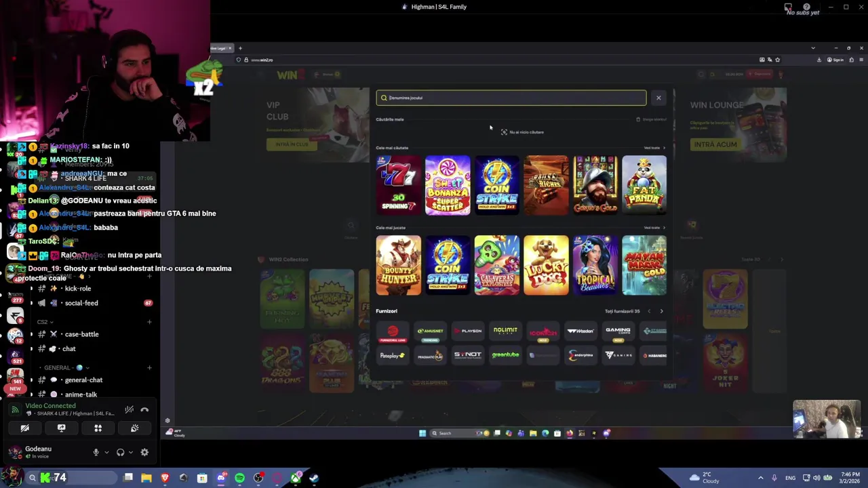Open 'Vezi toate' for most played games
This screenshot has width=868, height=488.
pyautogui.click(x=654, y=228)
